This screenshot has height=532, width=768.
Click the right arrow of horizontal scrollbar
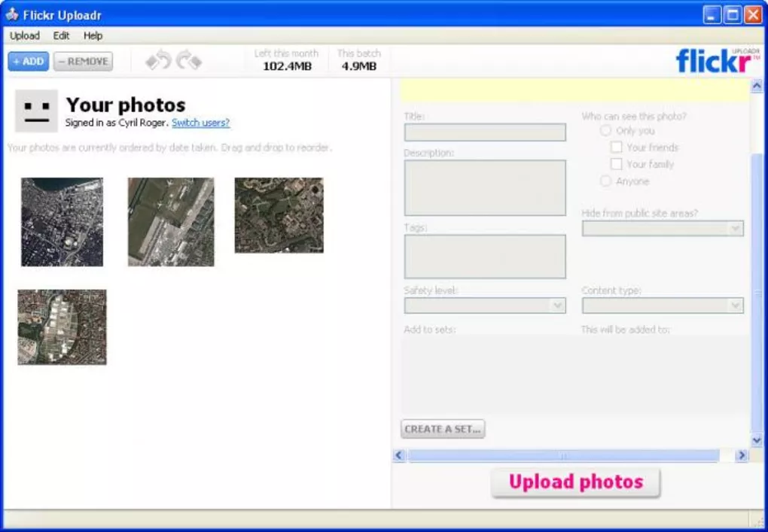(x=741, y=455)
